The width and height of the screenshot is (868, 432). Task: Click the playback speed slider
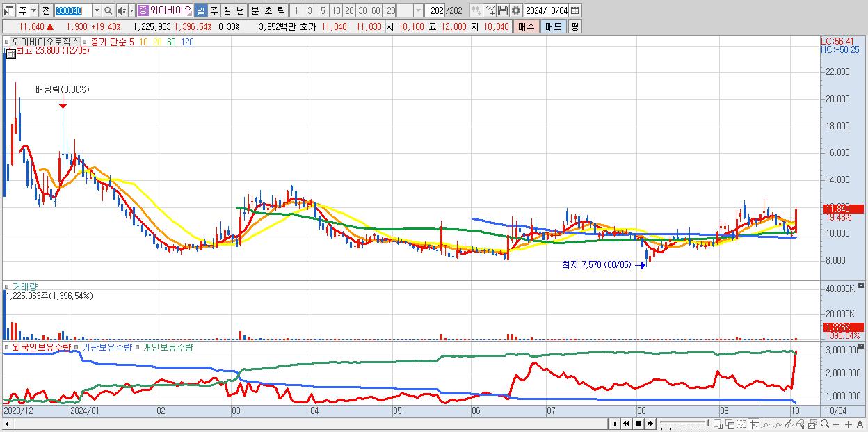click(x=684, y=424)
